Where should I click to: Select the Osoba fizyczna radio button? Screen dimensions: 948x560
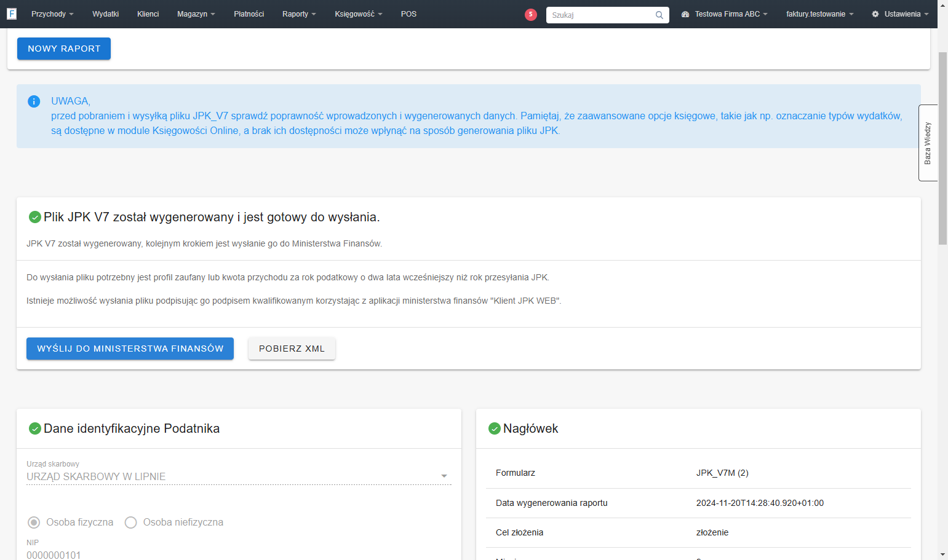coord(34,523)
